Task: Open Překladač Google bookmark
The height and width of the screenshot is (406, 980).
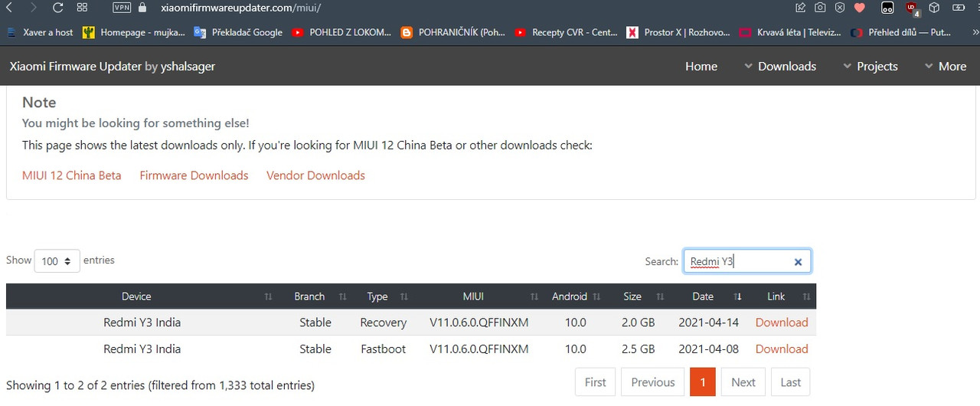Action: [x=238, y=32]
